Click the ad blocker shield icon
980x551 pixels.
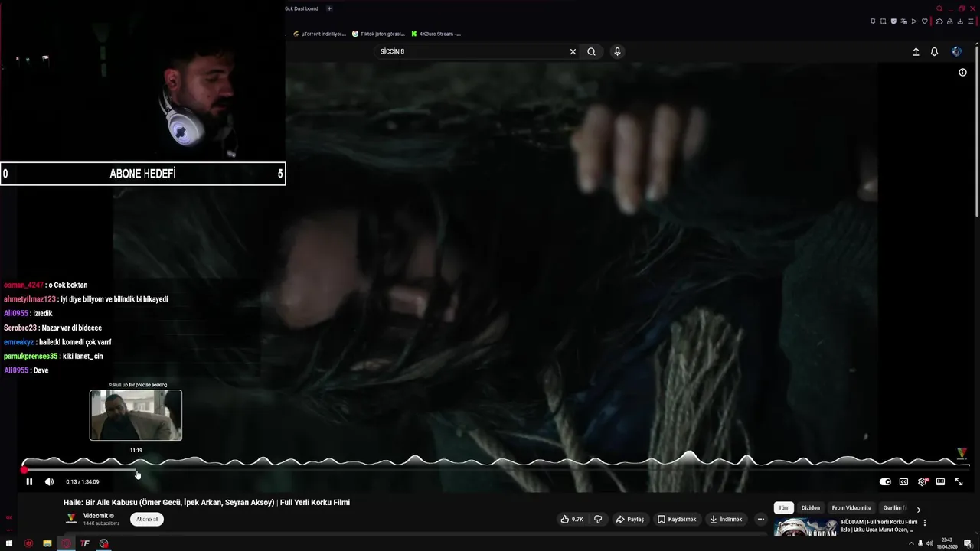point(893,21)
